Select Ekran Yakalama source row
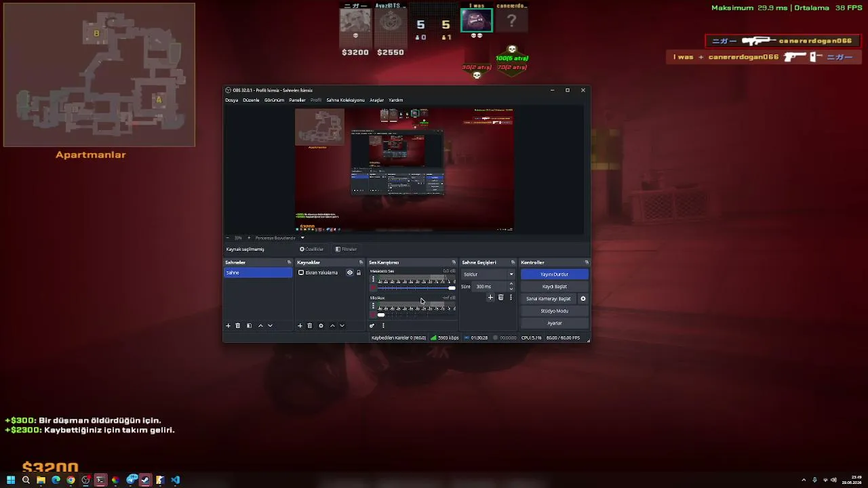This screenshot has height=488, width=868. pos(330,272)
